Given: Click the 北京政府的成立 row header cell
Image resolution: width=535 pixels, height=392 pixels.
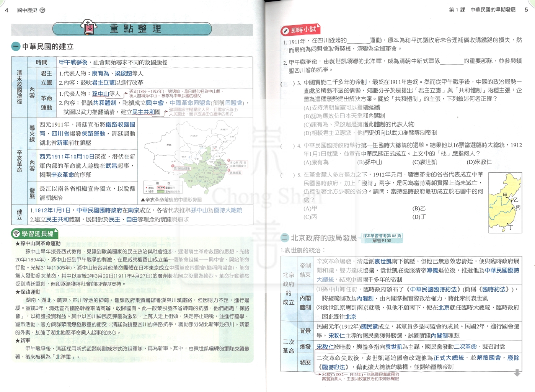Looking at the screenshot, I should pyautogui.click(x=289, y=289).
